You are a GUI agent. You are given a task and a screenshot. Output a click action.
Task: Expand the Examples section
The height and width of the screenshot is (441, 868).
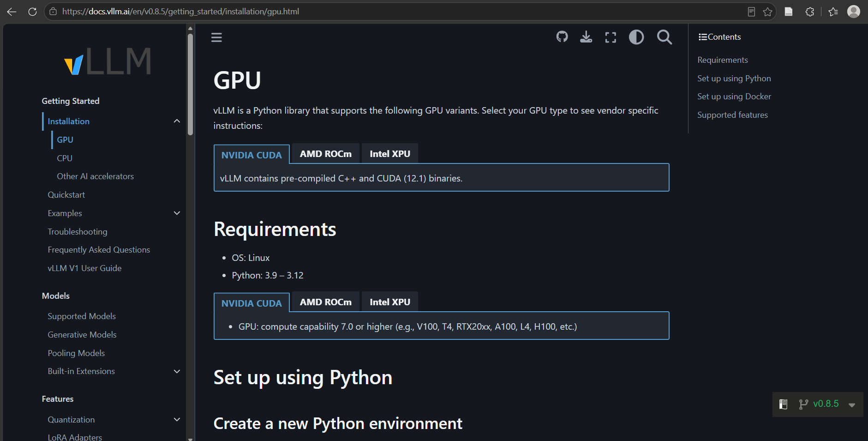[x=177, y=213]
